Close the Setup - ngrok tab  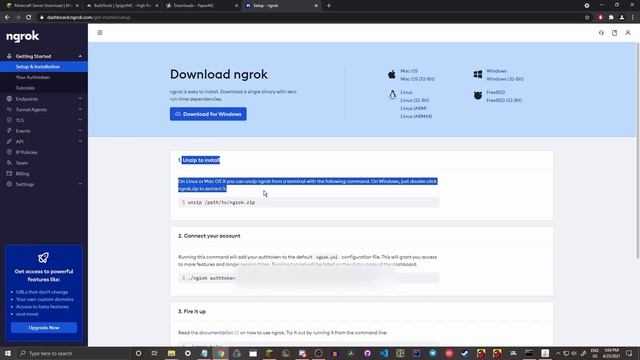pyautogui.click(x=316, y=6)
